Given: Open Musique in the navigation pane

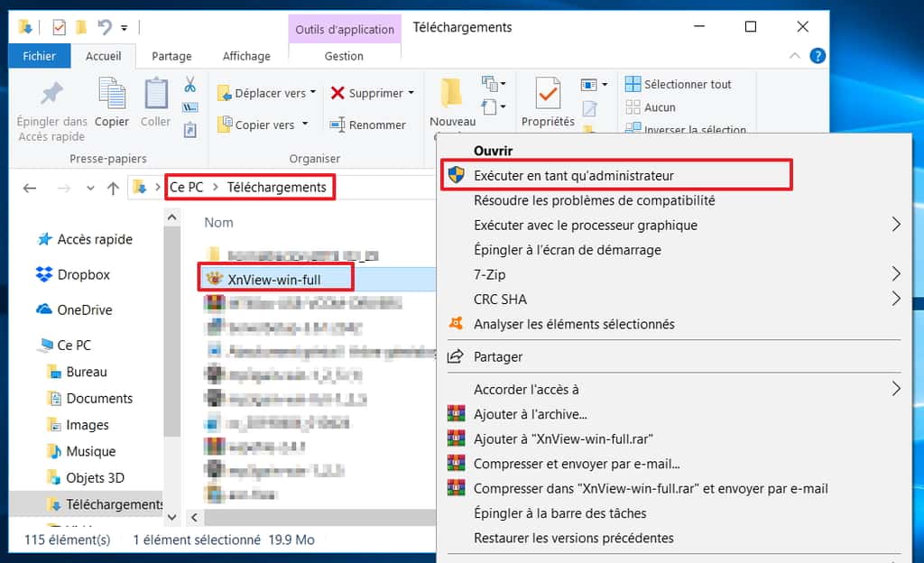Looking at the screenshot, I should [x=91, y=451].
